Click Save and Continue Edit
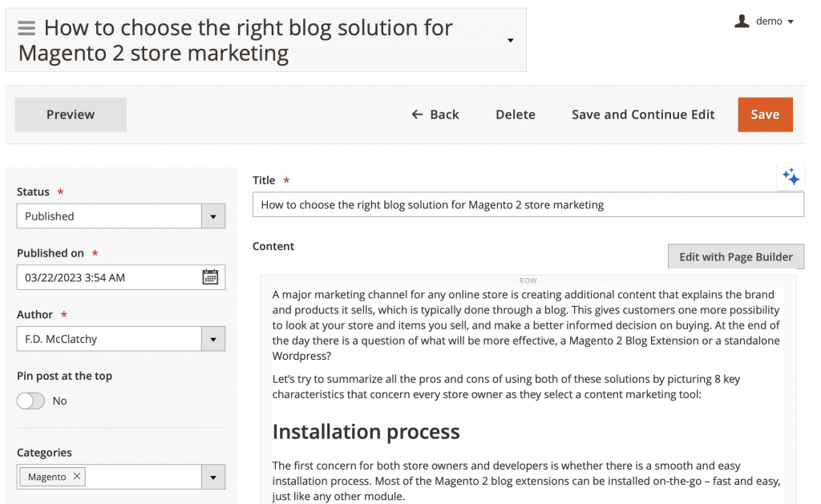The image size is (821, 504). [x=642, y=114]
